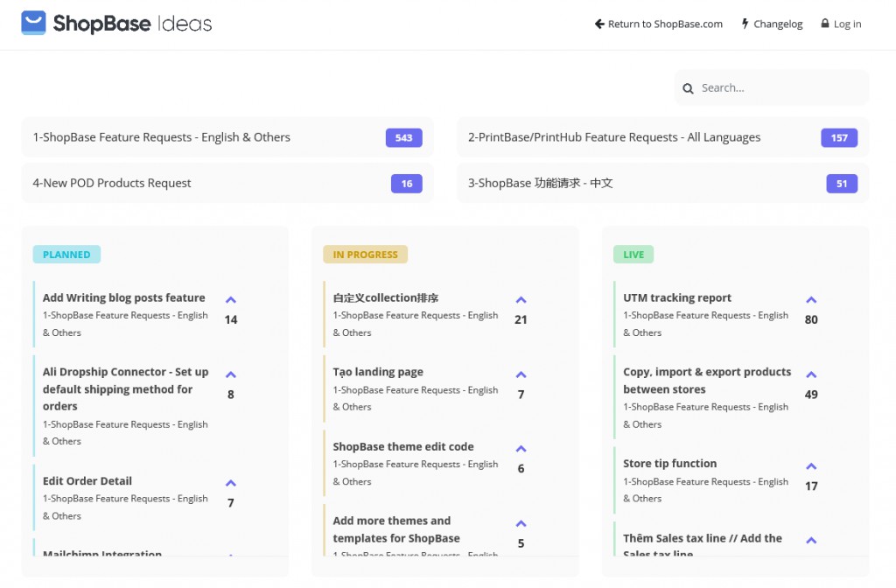Upvote Add Writing blog posts feature
Screen dimensions: 896x588
coord(231,300)
